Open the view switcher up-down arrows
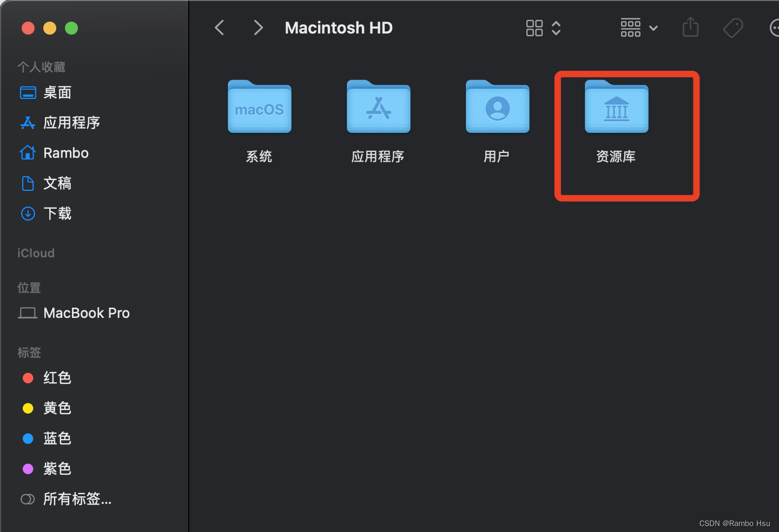The width and height of the screenshot is (779, 532). (x=556, y=28)
